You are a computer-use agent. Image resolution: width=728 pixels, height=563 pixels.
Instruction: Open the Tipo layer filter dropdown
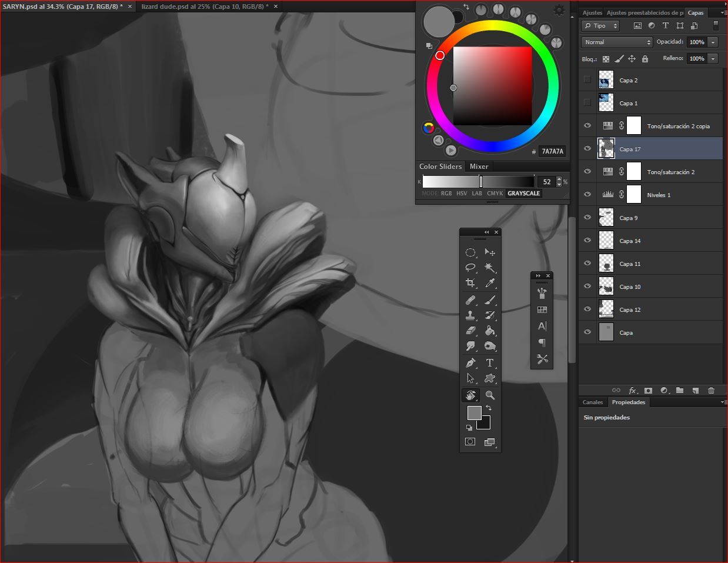tap(600, 25)
